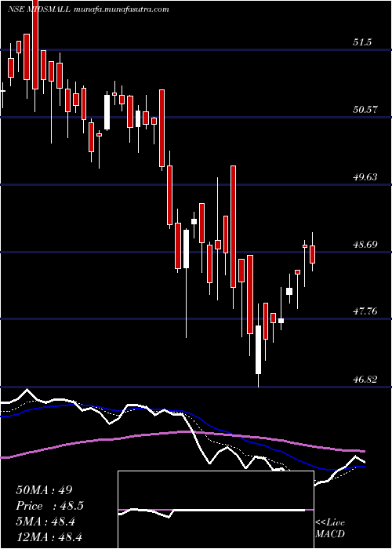Screen dimensions: 392x549
Task: Click inside the MACD inset chart box
Action: [216, 510]
